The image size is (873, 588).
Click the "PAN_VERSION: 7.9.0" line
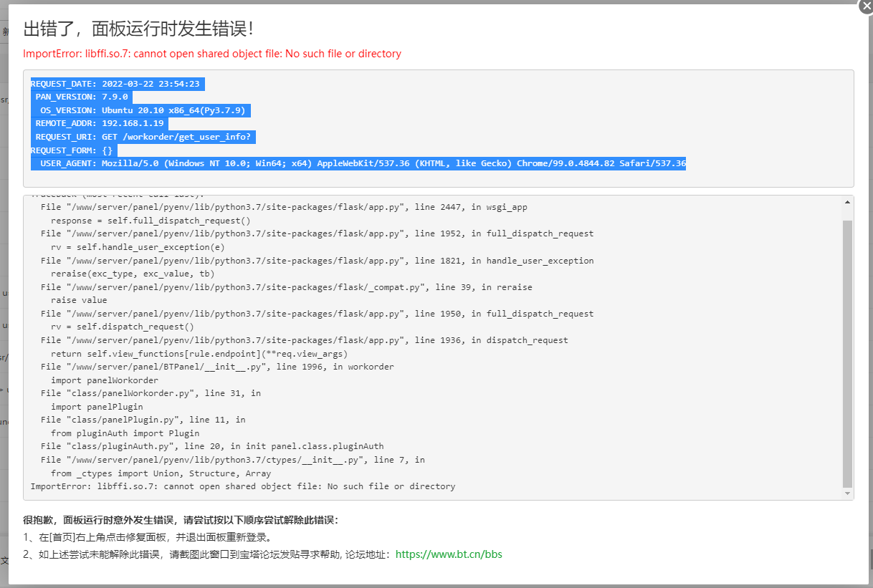82,97
